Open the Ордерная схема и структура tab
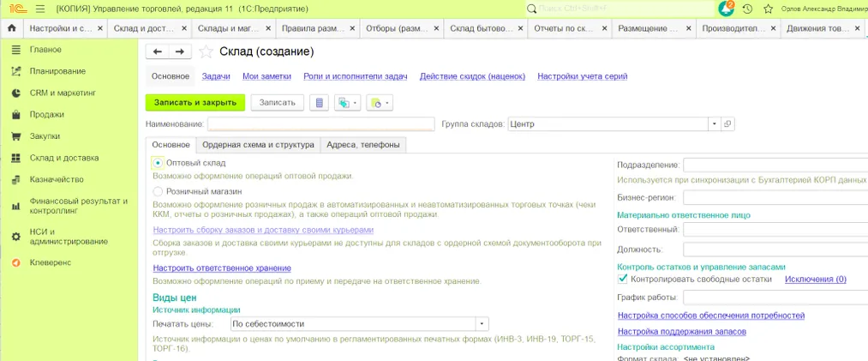 point(259,145)
